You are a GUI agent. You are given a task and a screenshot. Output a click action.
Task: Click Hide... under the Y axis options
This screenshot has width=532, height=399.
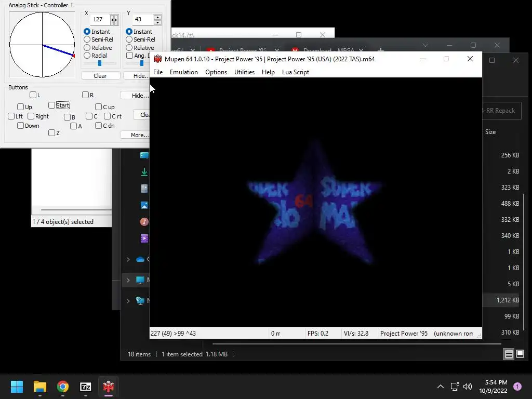pos(137,76)
